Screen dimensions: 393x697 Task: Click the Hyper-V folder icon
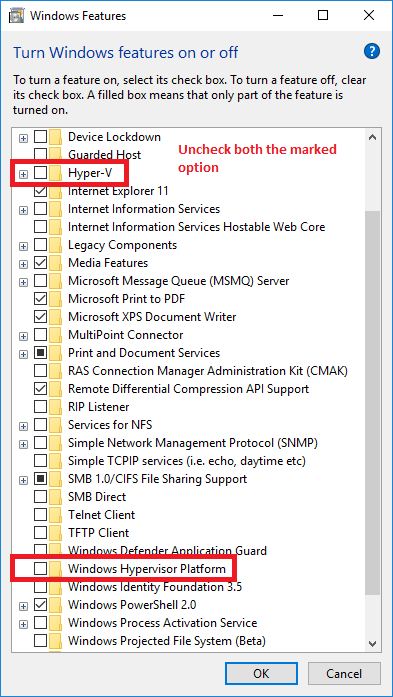[56, 173]
